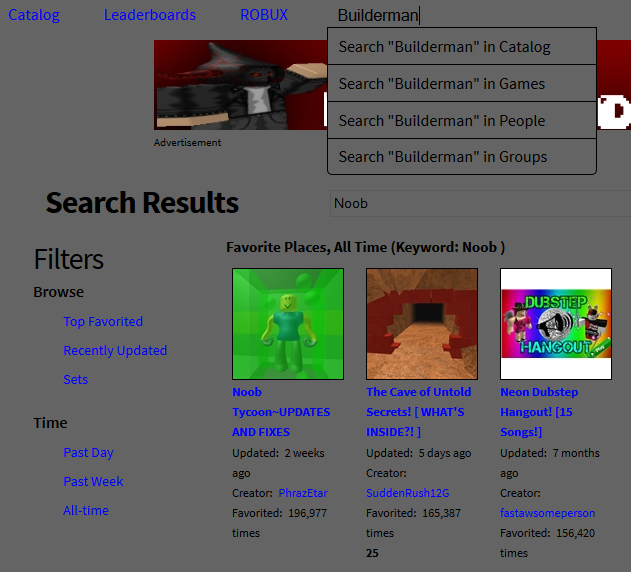Visit creator SuddenRush12G's profile
Image resolution: width=631 pixels, height=572 pixels.
(408, 493)
